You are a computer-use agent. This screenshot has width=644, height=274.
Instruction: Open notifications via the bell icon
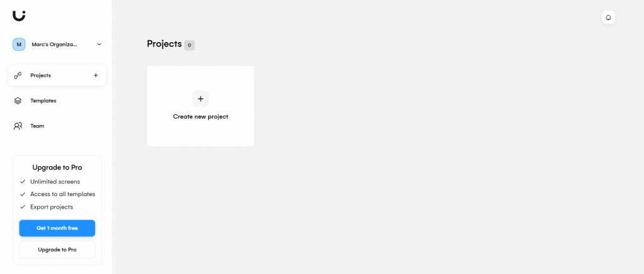tap(608, 18)
